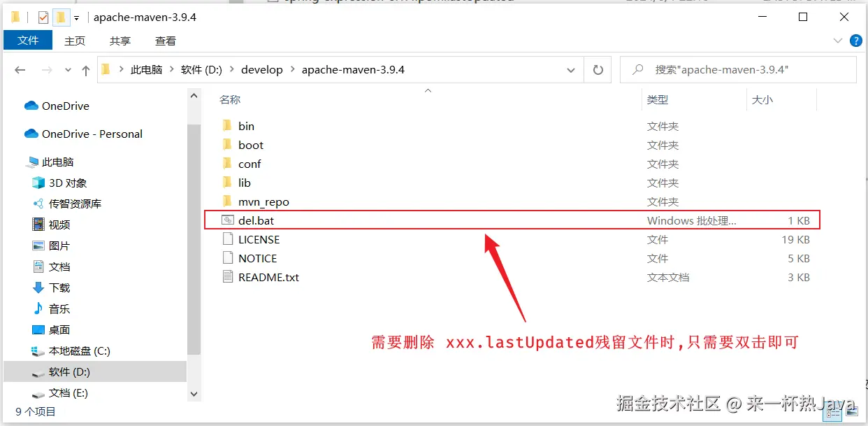Click the 视频 film icon
This screenshot has width=868, height=426.
coord(38,225)
